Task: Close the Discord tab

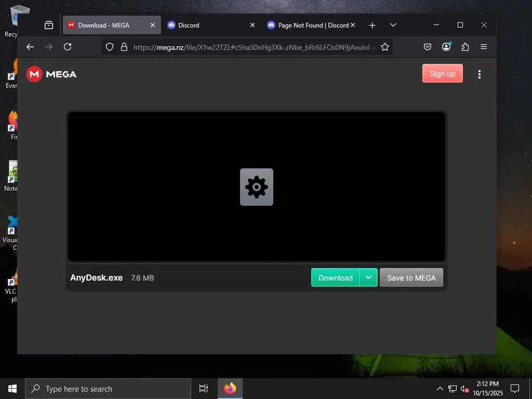Action: pos(252,25)
